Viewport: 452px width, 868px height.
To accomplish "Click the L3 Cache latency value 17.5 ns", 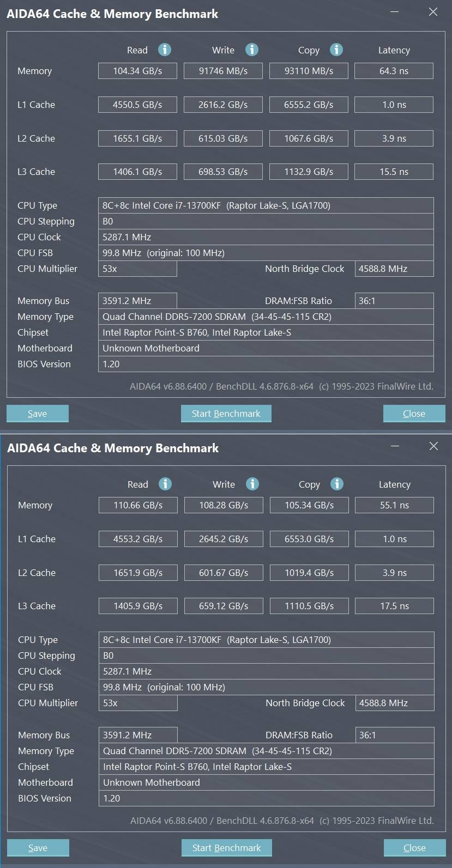I will click(x=394, y=606).
